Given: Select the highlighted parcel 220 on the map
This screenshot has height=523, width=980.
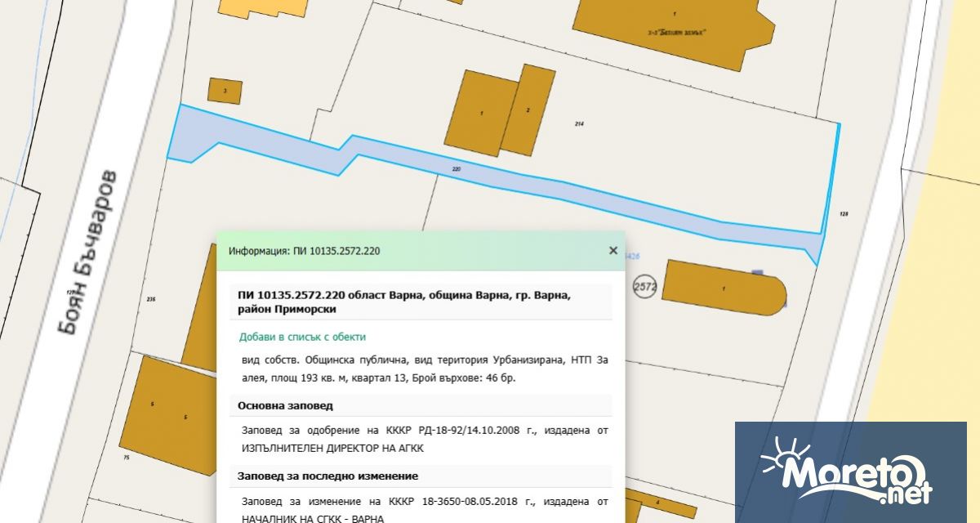Looking at the screenshot, I should click(x=457, y=169).
